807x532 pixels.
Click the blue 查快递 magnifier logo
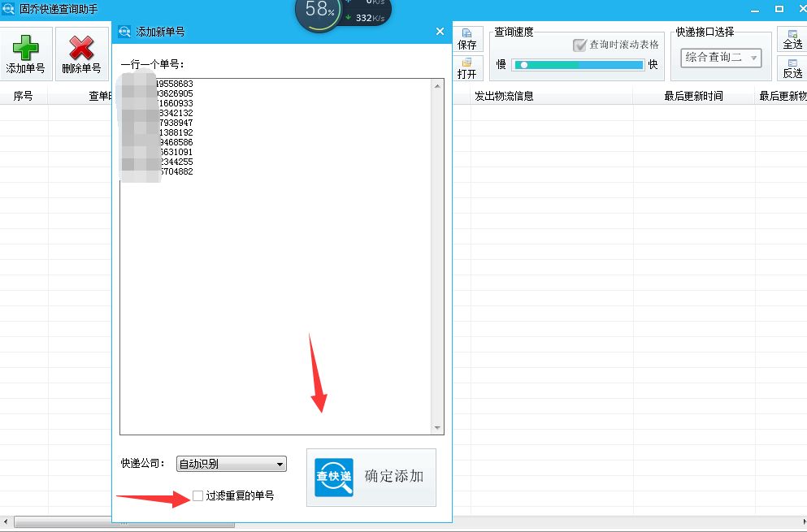pyautogui.click(x=333, y=478)
